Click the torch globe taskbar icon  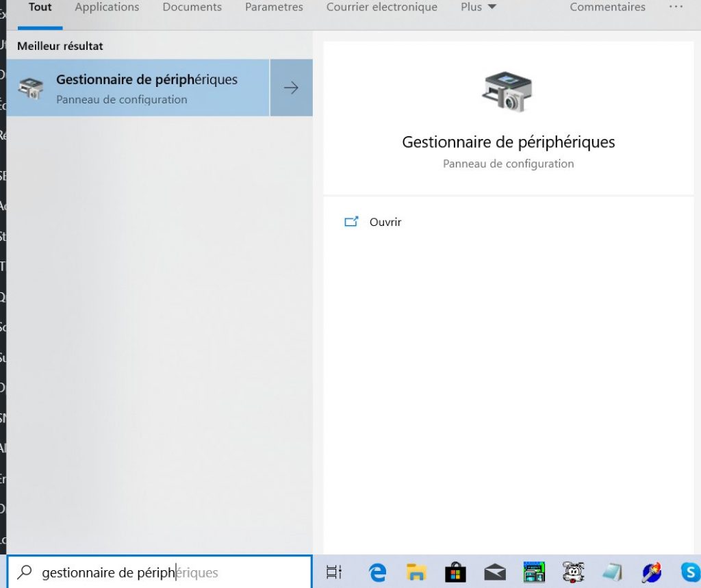[651, 572]
